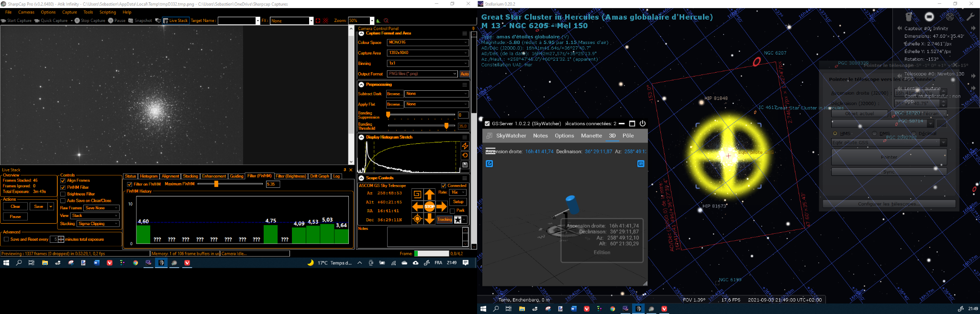Open Rate 16x dropdown

(457, 193)
